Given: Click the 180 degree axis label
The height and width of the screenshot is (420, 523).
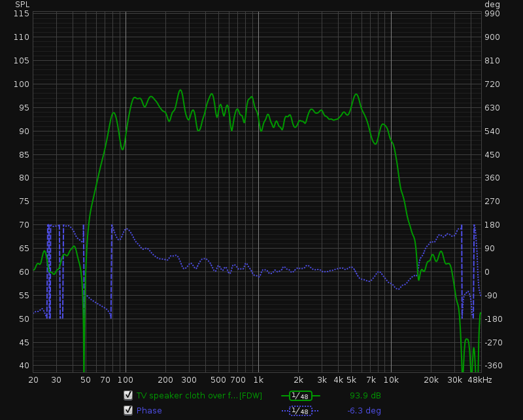Looking at the screenshot, I should click(492, 225).
